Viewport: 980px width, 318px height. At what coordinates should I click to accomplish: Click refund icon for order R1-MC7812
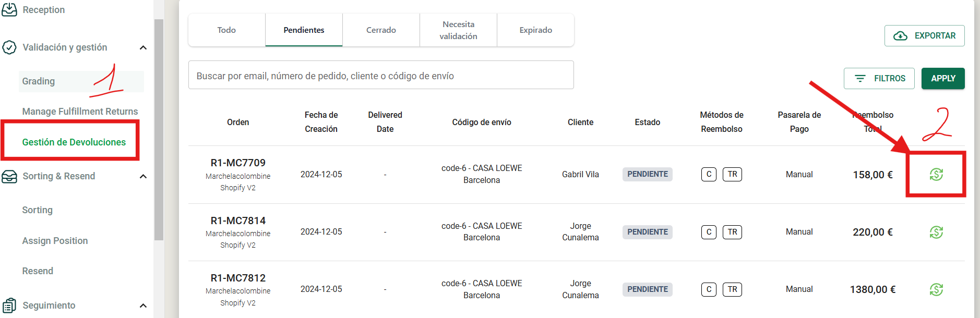tap(936, 289)
